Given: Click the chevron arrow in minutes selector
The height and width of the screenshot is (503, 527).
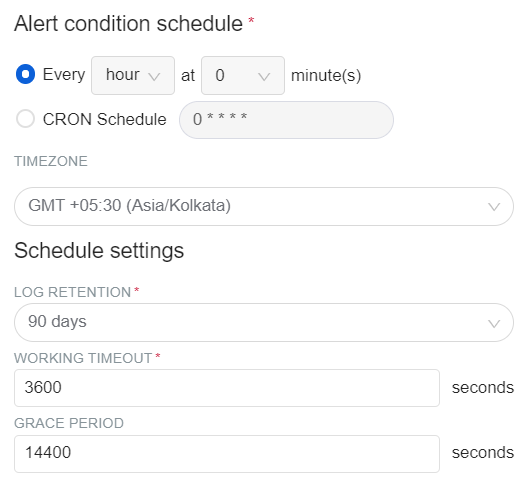Looking at the screenshot, I should coord(264,77).
